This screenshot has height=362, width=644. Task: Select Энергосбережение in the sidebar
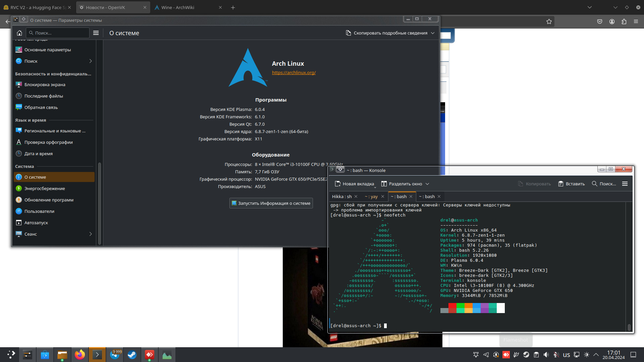45,188
